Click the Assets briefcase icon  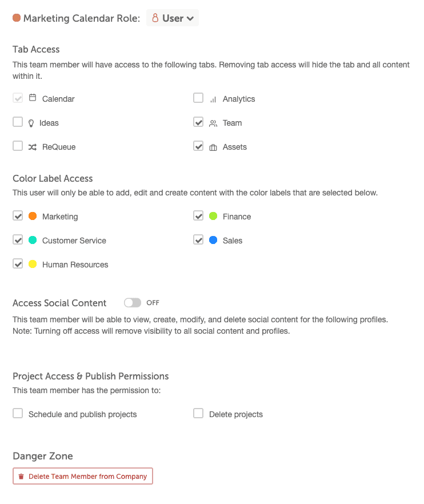[x=213, y=147]
